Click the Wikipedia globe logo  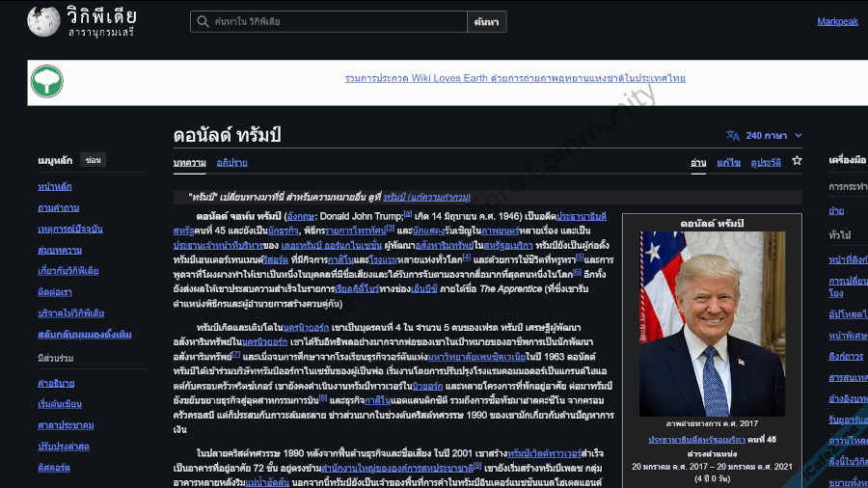[x=43, y=21]
